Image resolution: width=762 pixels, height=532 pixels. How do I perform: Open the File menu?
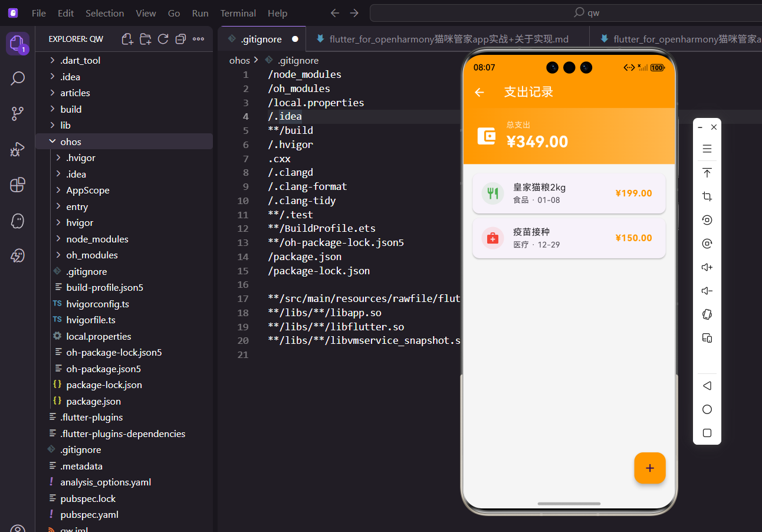click(x=39, y=13)
